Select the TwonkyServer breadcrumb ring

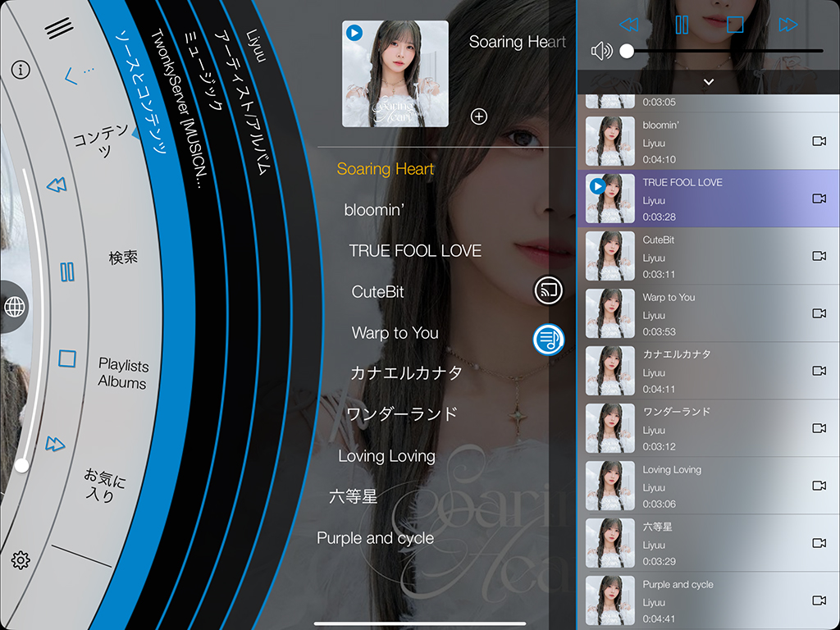point(178,108)
